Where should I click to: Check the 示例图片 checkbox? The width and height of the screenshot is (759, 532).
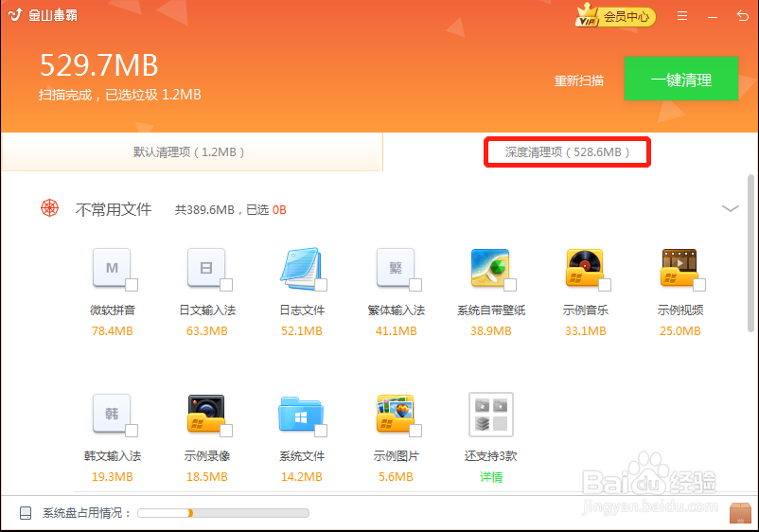coord(415,431)
